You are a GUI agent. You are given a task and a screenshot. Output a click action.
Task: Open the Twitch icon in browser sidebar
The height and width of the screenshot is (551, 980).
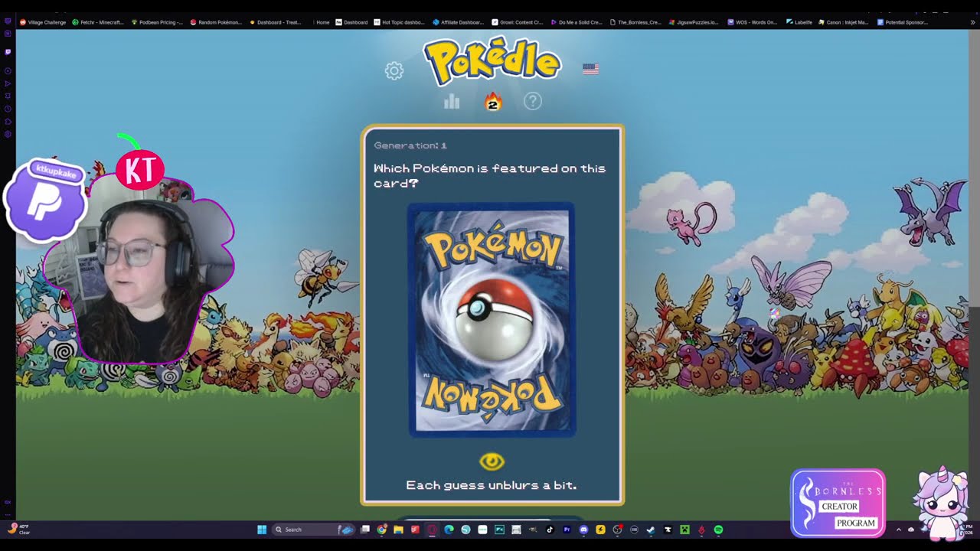coord(8,52)
